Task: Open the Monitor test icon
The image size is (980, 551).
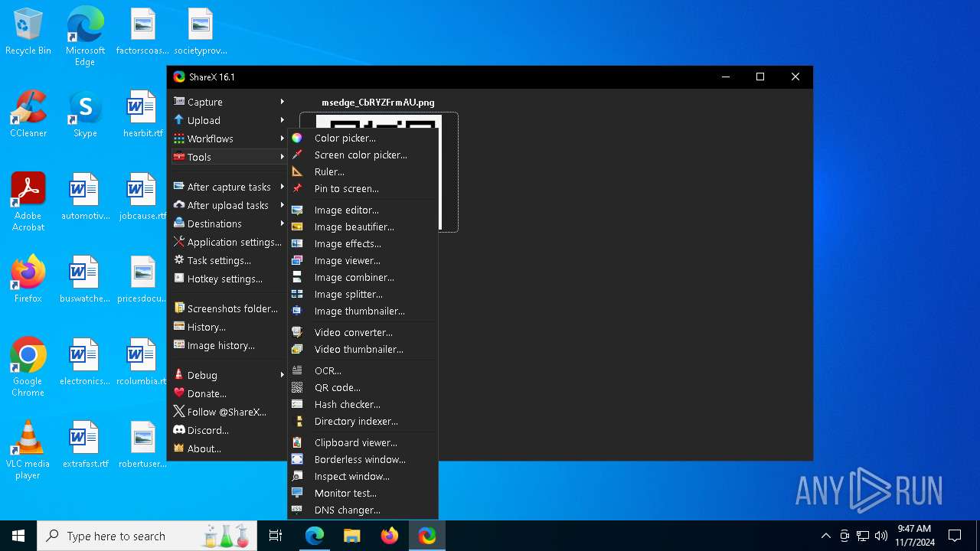Action: (297, 493)
